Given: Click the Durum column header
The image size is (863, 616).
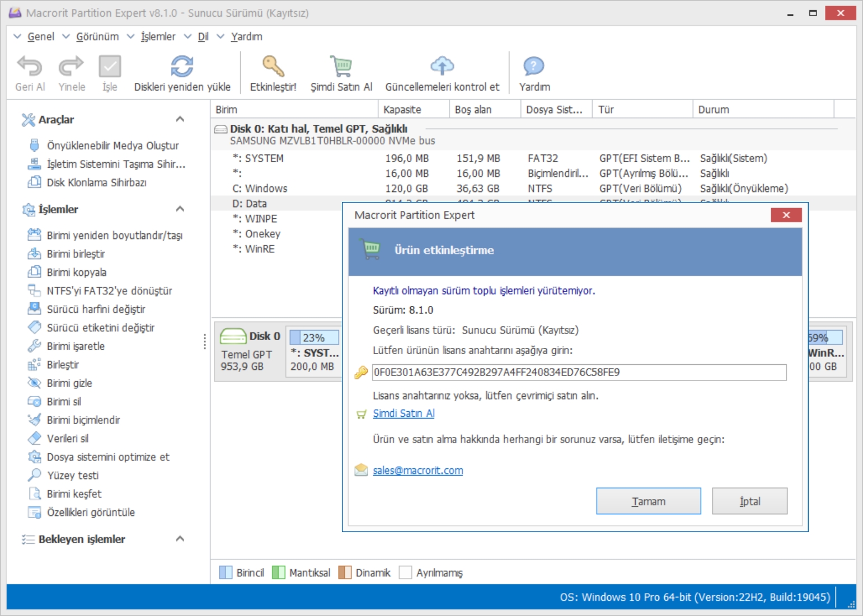Looking at the screenshot, I should tap(763, 109).
